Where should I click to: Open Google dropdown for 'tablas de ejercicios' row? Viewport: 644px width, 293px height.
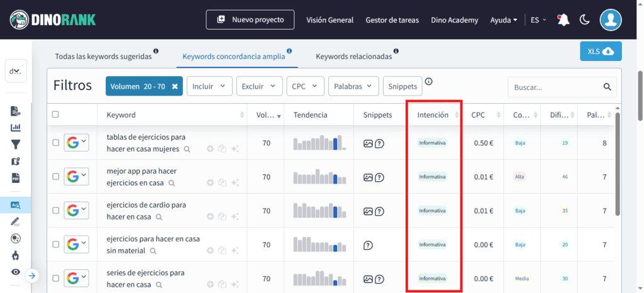point(76,142)
